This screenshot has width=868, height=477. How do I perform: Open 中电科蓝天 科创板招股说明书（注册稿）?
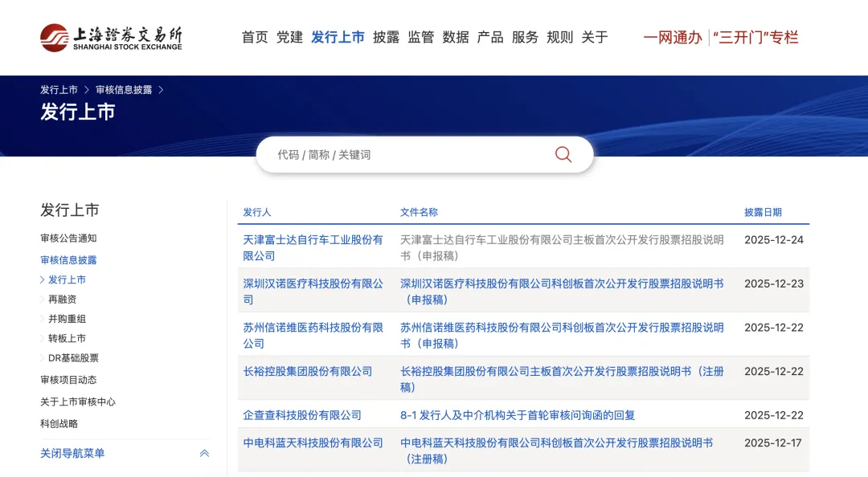pos(556,450)
